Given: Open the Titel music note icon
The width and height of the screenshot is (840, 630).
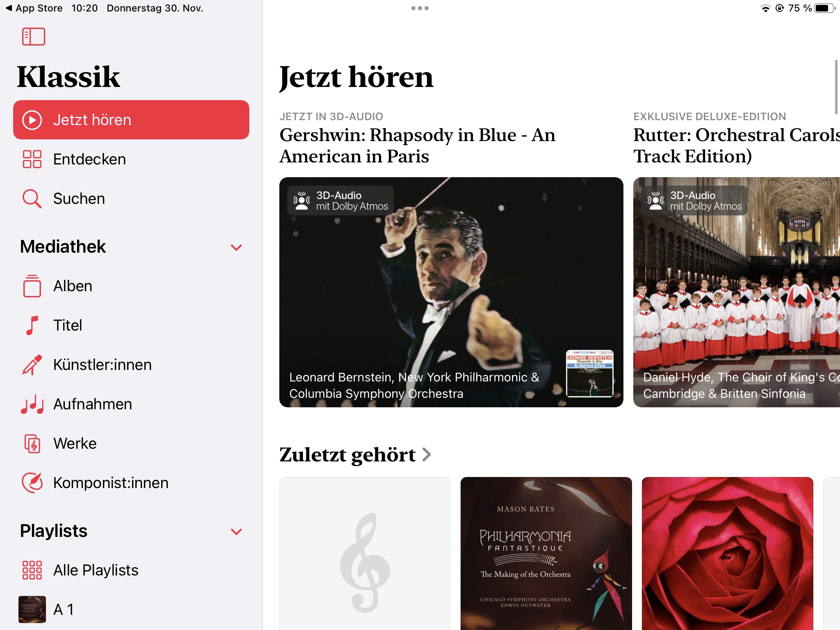Looking at the screenshot, I should click(32, 325).
